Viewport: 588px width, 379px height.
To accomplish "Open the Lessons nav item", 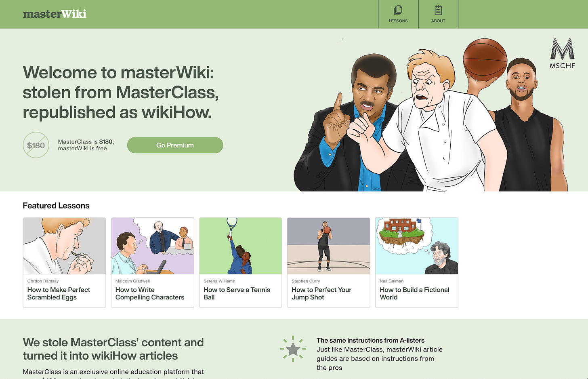I will [398, 14].
